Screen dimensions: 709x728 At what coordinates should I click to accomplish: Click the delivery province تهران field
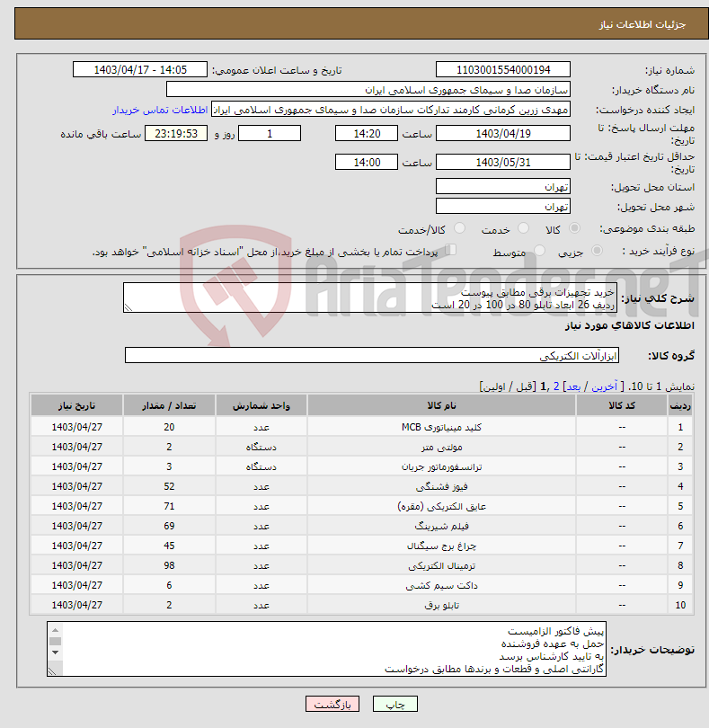tap(503, 186)
